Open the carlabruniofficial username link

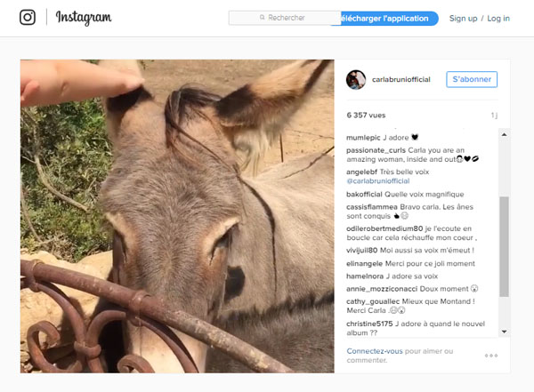[401, 79]
